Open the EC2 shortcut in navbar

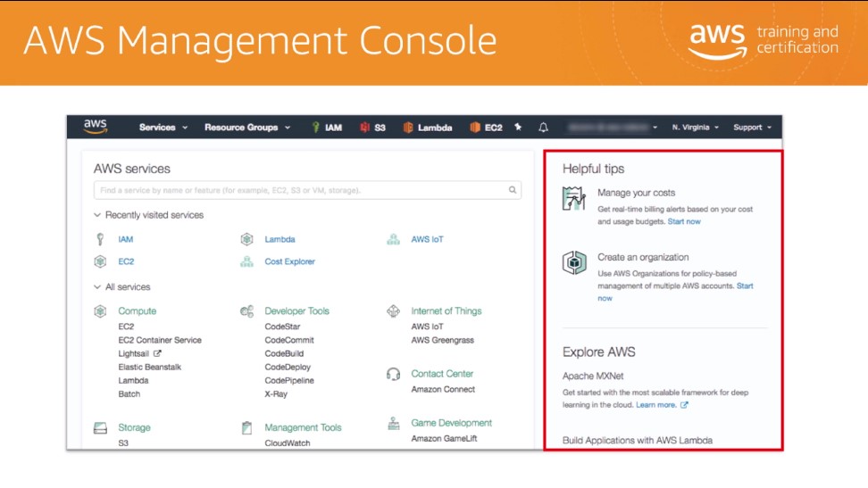[x=486, y=128]
